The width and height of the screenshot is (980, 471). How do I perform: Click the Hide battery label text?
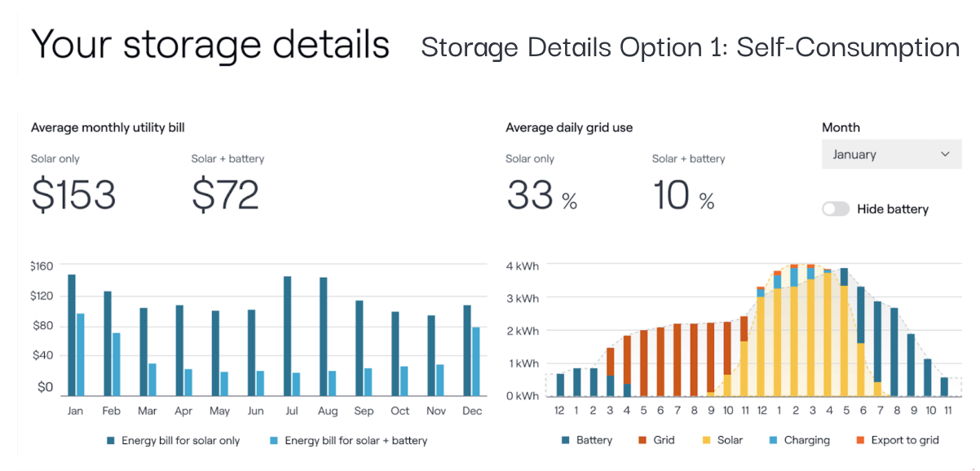click(x=893, y=209)
